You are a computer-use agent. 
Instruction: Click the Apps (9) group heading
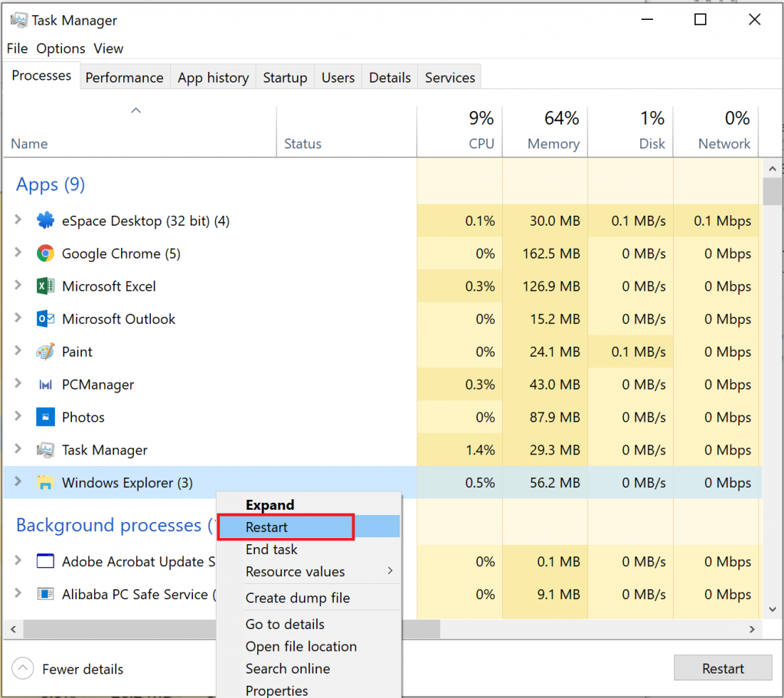click(x=51, y=184)
